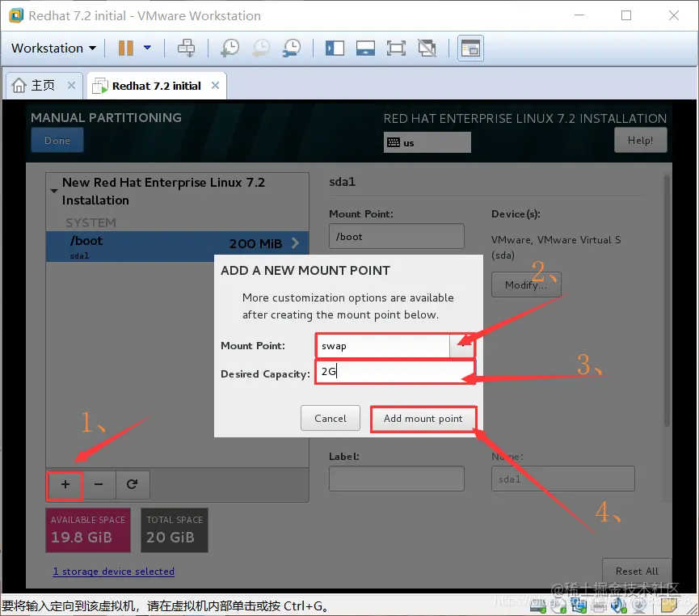The width and height of the screenshot is (699, 616).
Task: Open the 1 storage device selected link
Action: coord(114,572)
